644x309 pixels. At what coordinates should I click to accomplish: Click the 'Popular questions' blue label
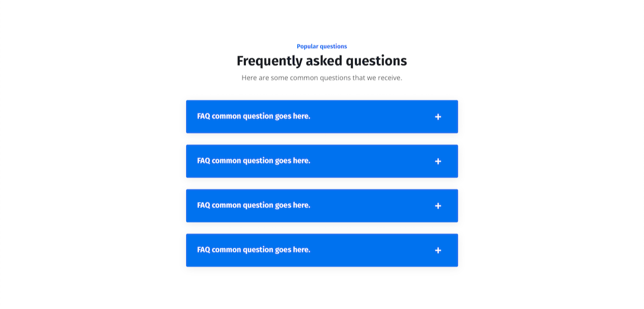tap(321, 47)
